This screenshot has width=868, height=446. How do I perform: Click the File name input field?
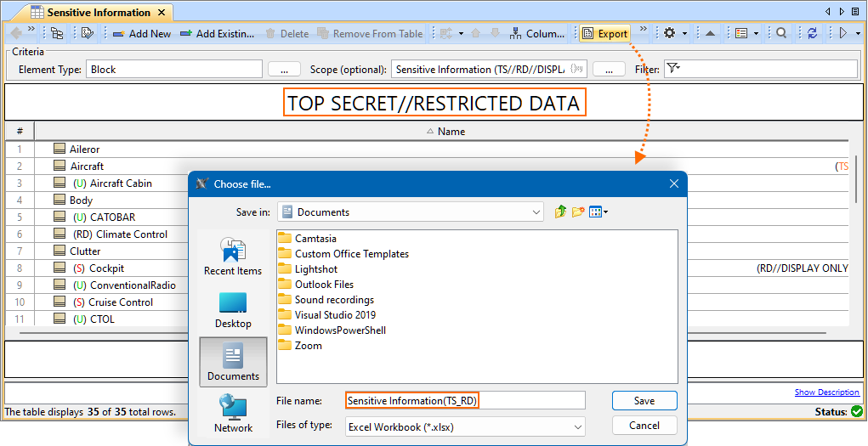(x=465, y=400)
